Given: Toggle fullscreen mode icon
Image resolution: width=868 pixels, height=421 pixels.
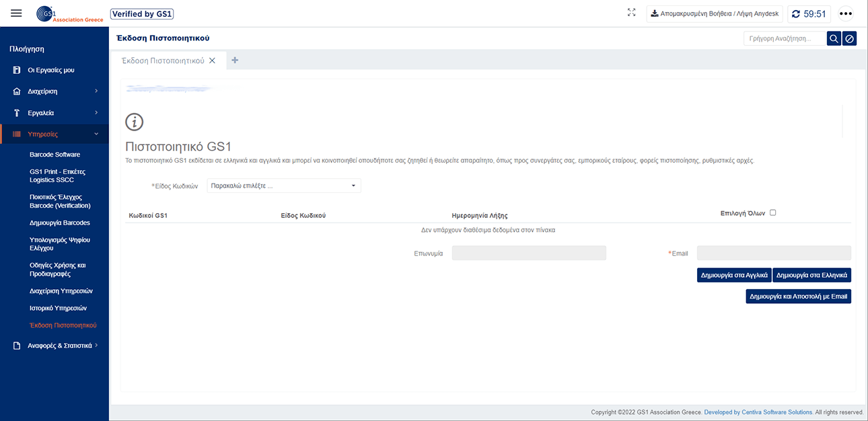Looking at the screenshot, I should [x=631, y=13].
